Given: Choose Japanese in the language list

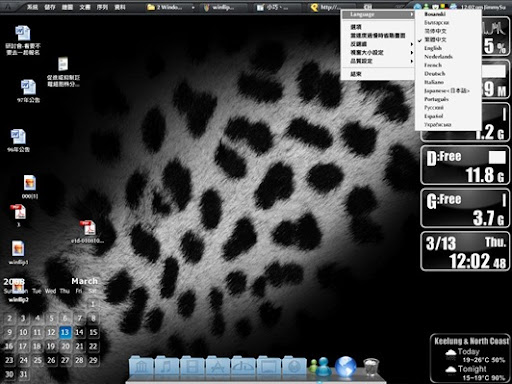Looking at the screenshot, I should (447, 90).
